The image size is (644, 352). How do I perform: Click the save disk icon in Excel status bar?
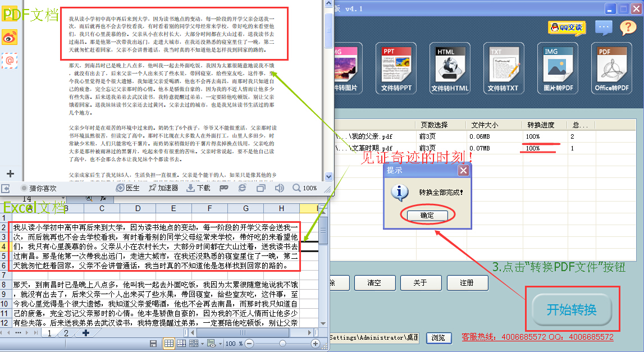(153, 344)
